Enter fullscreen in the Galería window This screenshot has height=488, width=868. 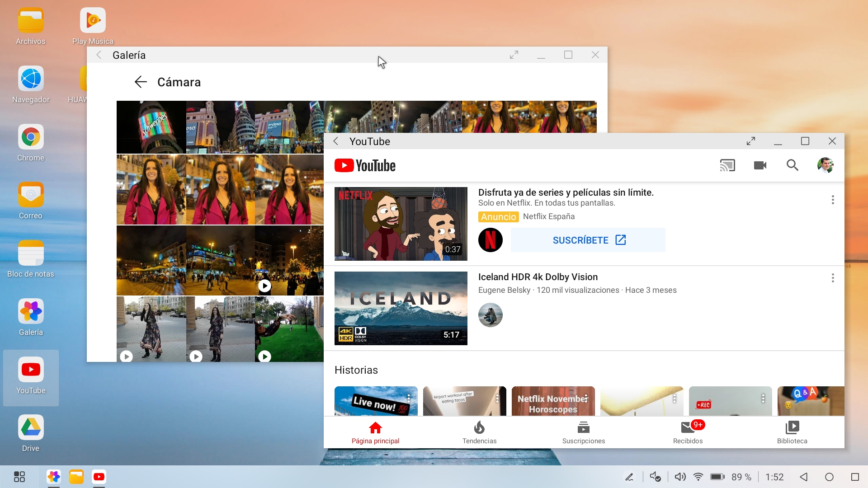click(514, 55)
